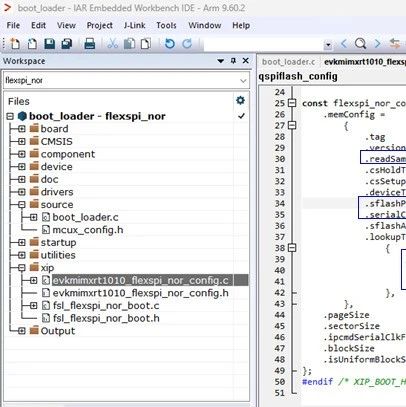This screenshot has width=406, height=407.
Task: Open the Tools menu
Action: pyautogui.click(x=166, y=25)
